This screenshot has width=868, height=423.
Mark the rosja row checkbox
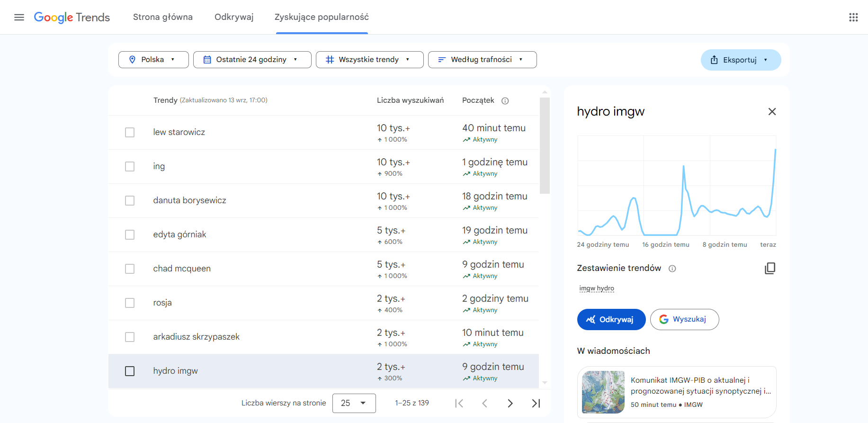(130, 303)
